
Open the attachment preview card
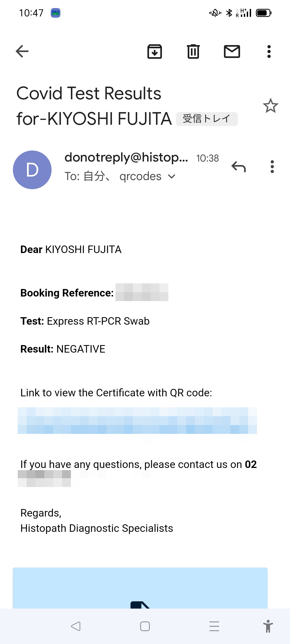pyautogui.click(x=140, y=588)
